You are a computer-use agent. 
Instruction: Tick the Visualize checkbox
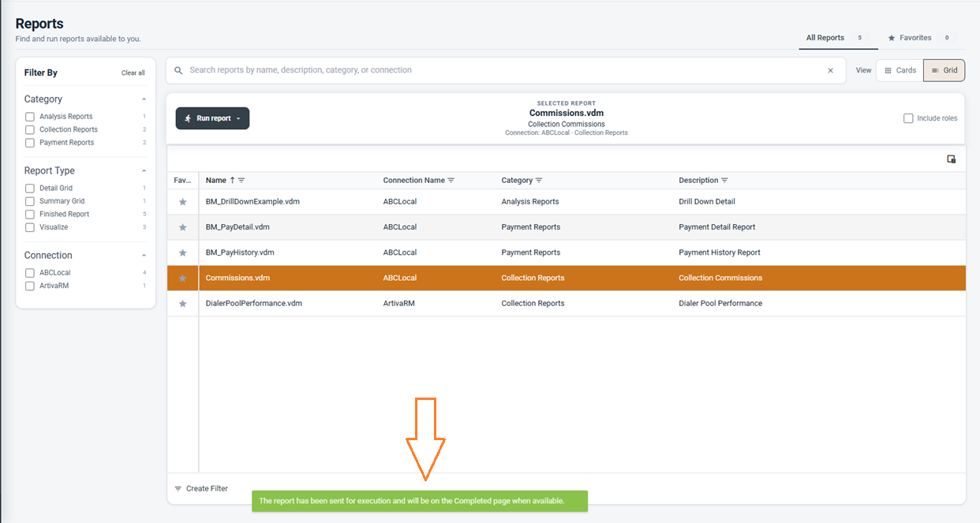click(x=30, y=227)
